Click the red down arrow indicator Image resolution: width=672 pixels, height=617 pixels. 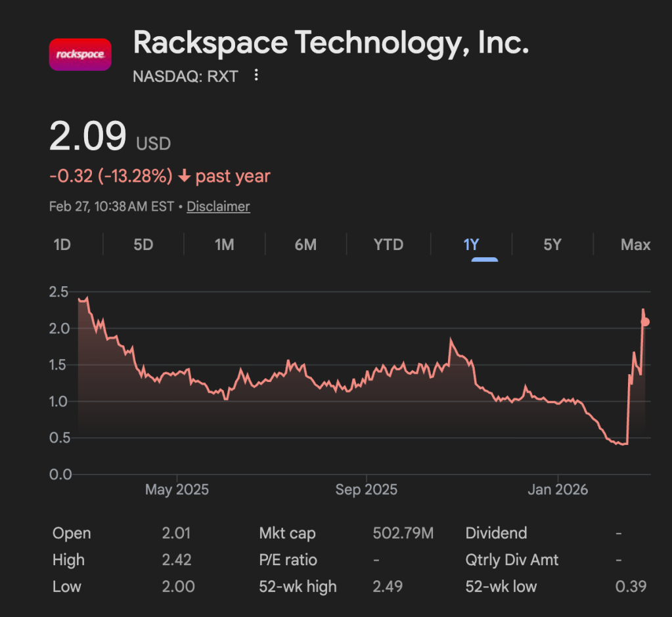click(185, 177)
